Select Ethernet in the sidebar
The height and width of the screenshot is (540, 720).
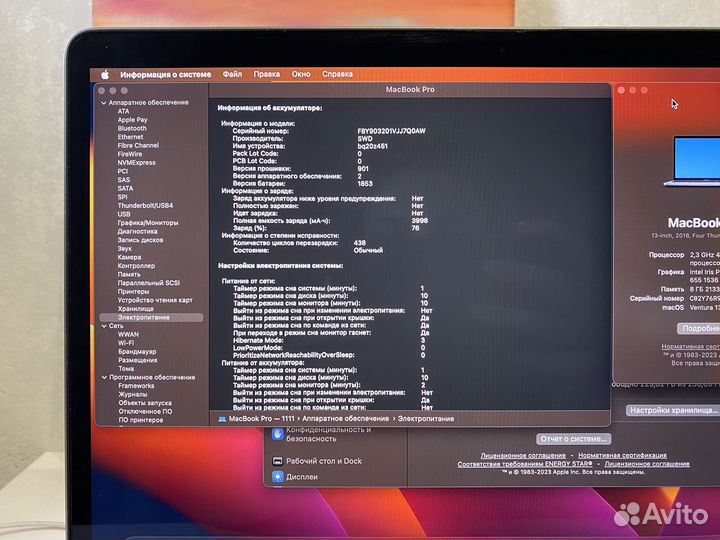click(x=130, y=137)
